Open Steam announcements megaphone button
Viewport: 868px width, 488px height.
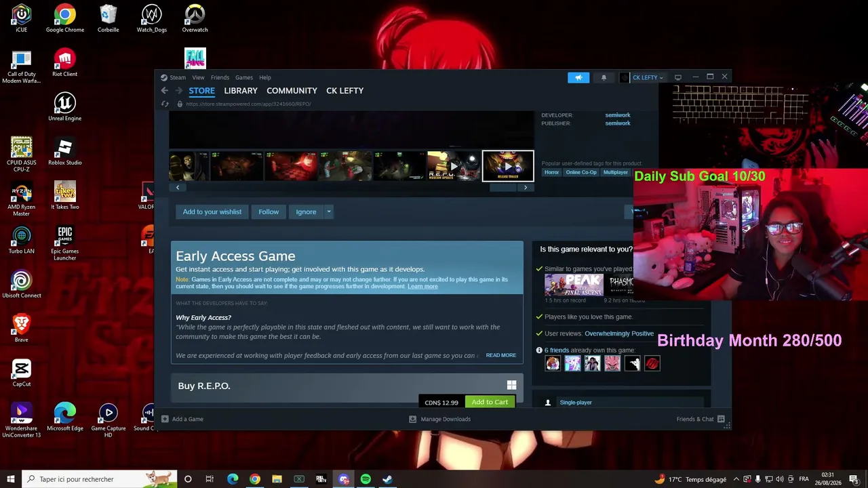coord(578,77)
